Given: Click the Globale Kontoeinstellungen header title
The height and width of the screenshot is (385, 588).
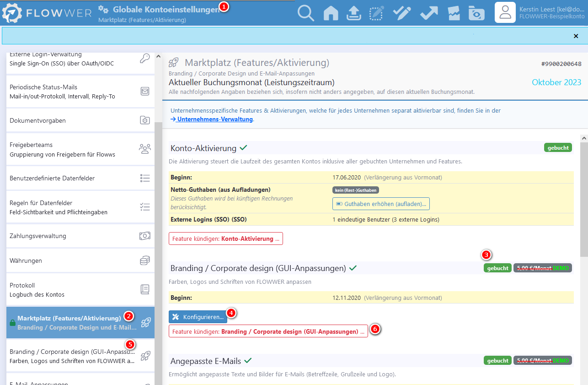Looking at the screenshot, I should pos(166,9).
